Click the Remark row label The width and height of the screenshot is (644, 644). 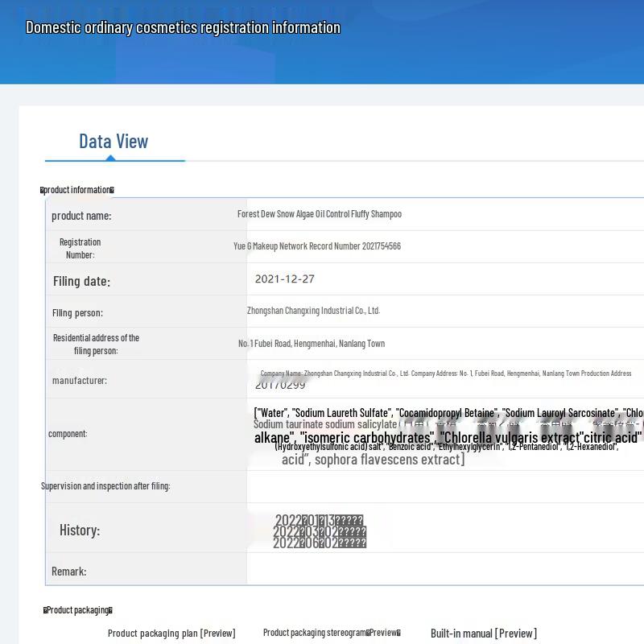[x=68, y=572]
